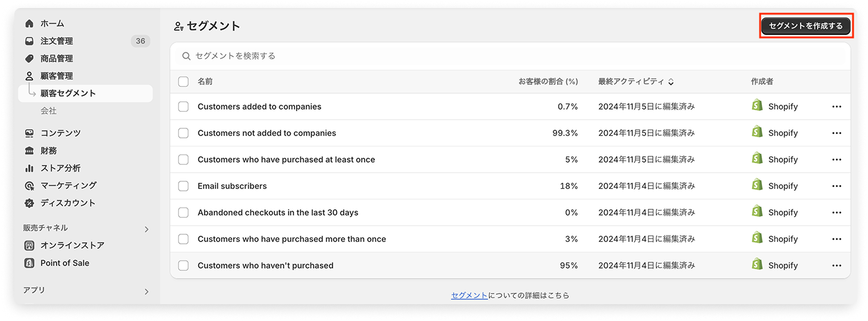868x321 pixels.
Task: Click セグメントを作成する button
Action: pyautogui.click(x=806, y=26)
